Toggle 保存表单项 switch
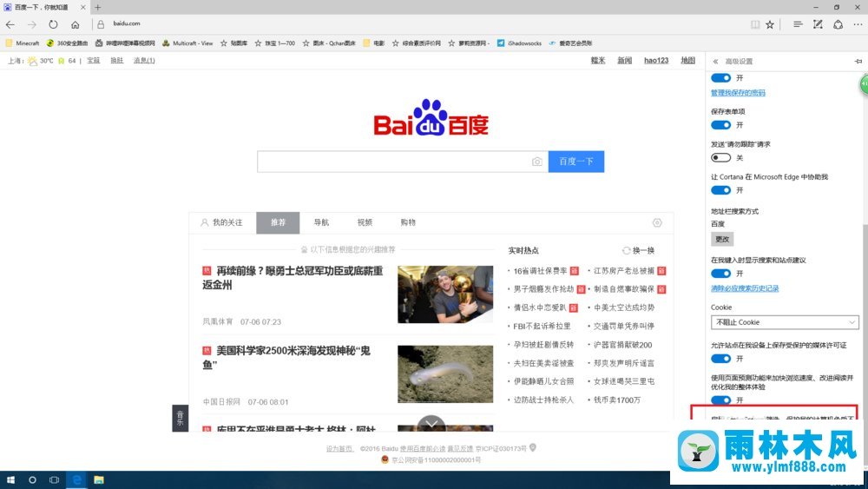Viewport: 868px width, 489px height. 720,125
